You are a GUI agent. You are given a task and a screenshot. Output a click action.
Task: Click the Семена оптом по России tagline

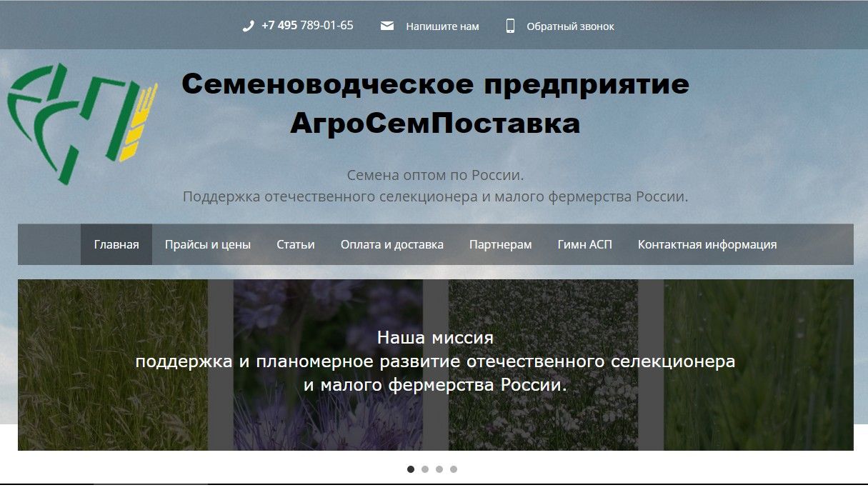pos(436,175)
